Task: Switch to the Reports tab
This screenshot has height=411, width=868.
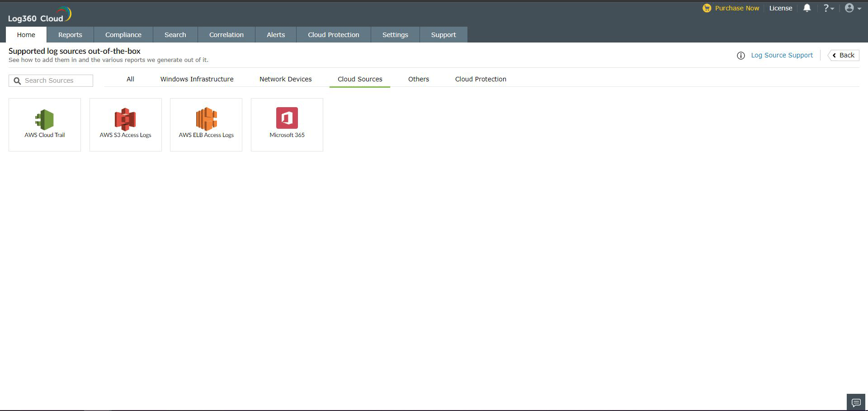Action: (x=70, y=35)
